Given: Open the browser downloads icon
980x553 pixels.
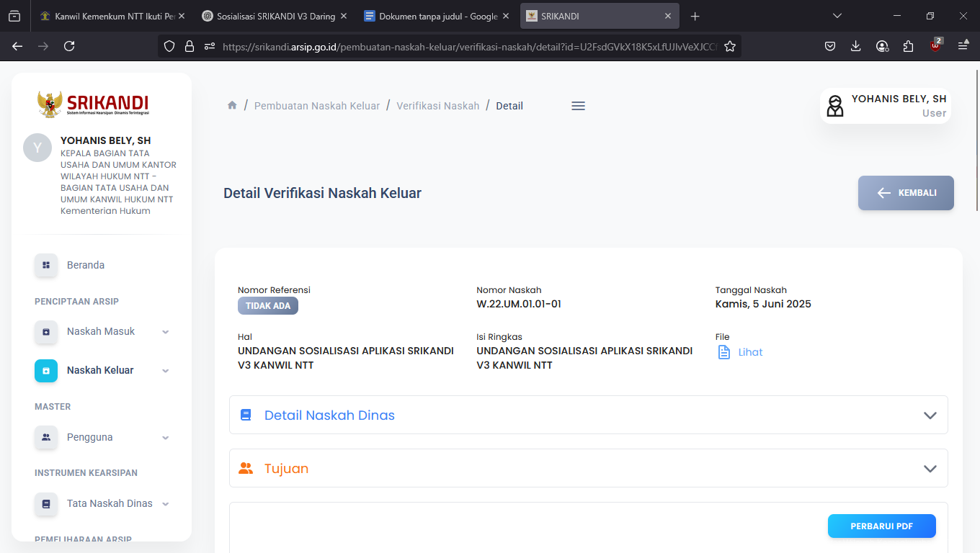Looking at the screenshot, I should (x=856, y=46).
